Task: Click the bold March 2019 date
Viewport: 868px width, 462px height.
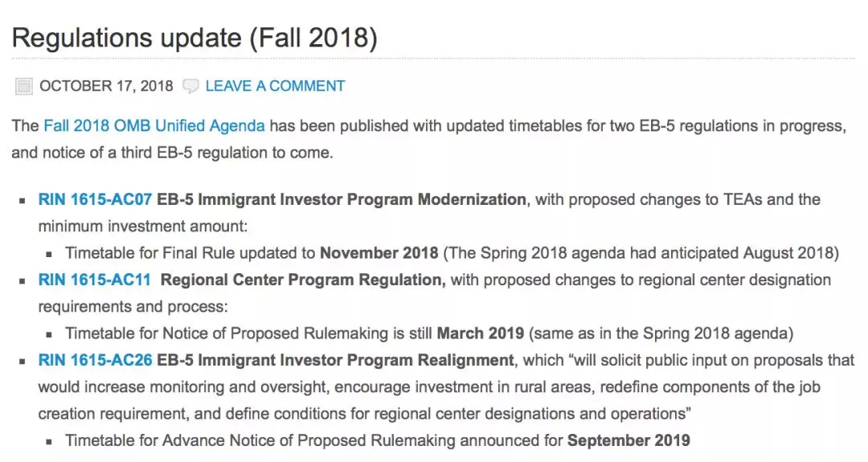Action: click(x=480, y=333)
